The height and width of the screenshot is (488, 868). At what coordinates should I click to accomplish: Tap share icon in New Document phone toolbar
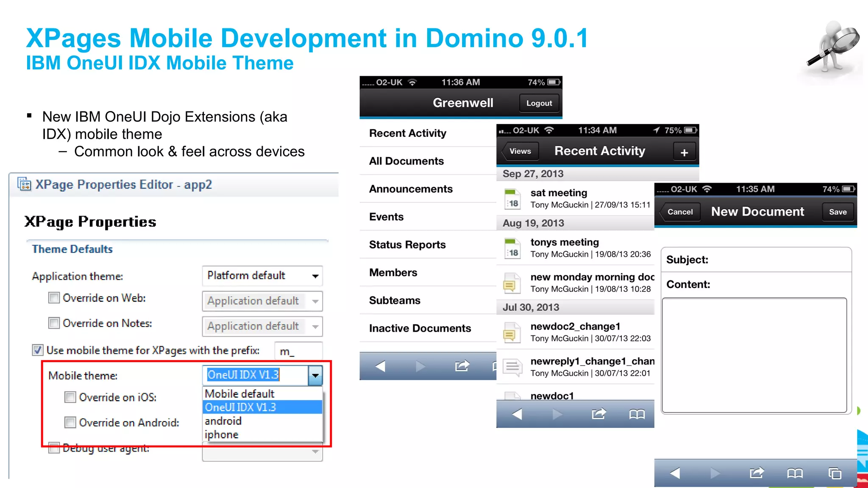[x=757, y=472]
